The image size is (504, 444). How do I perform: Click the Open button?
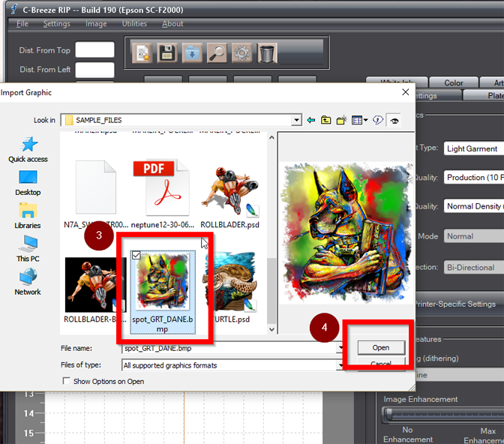[381, 347]
